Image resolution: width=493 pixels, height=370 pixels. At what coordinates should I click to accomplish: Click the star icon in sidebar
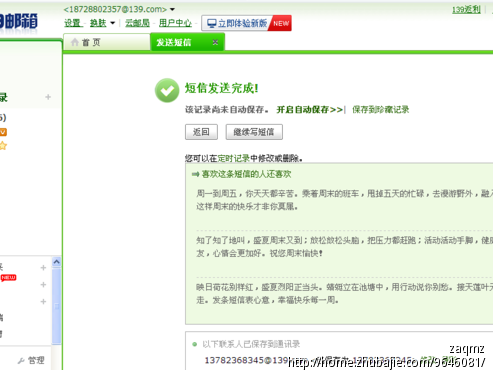3,146
